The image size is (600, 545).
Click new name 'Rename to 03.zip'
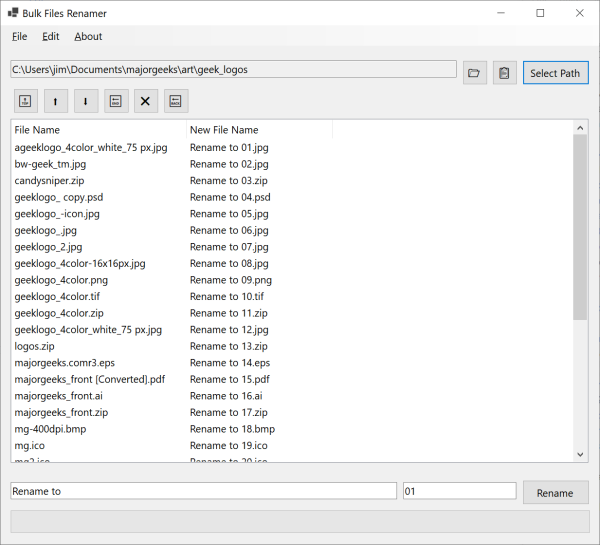[229, 181]
